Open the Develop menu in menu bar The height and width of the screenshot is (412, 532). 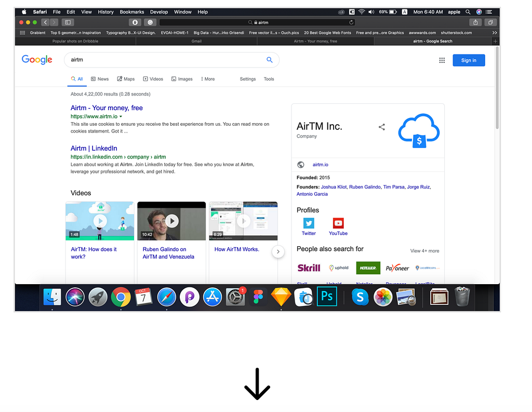159,12
